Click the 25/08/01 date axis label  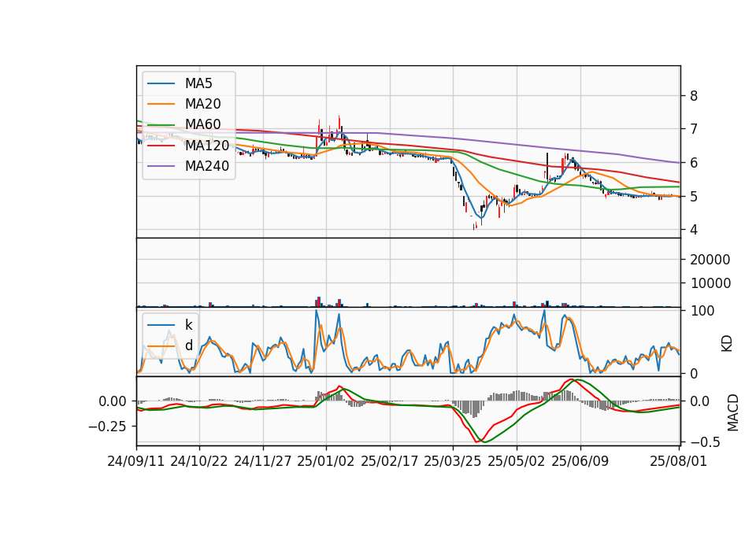tap(678, 461)
